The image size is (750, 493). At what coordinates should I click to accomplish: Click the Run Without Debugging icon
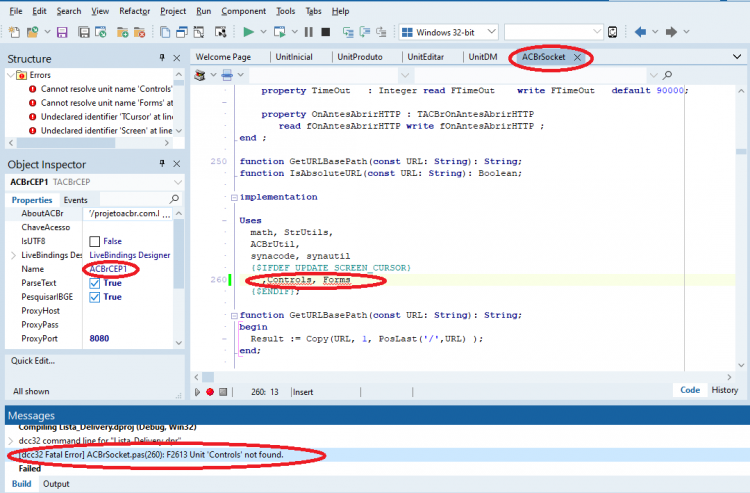coord(280,32)
